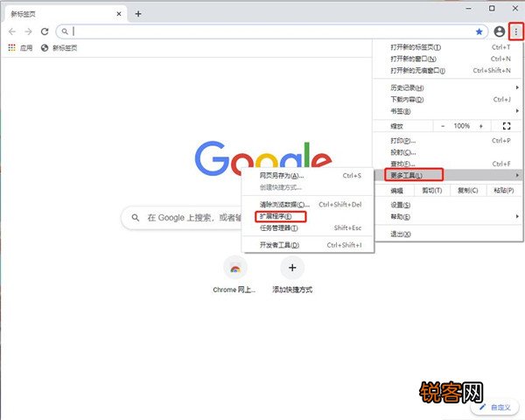Screen dimensions: 525x420
Task: Close the 新标签页 tab
Action: coord(119,14)
